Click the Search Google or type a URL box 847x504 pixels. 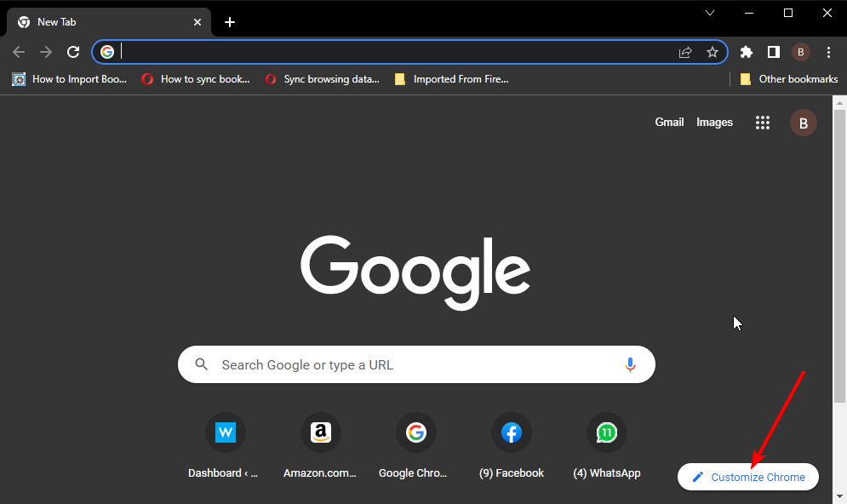416,364
